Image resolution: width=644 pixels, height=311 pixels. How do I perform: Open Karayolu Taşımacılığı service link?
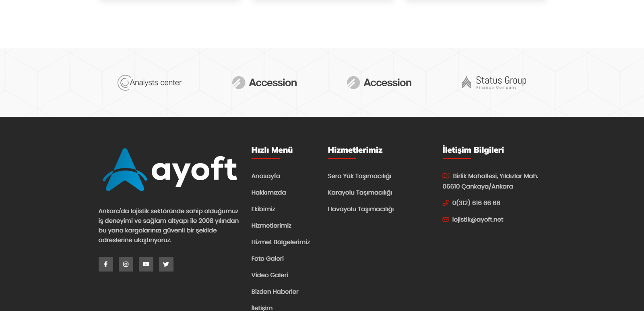tap(360, 193)
